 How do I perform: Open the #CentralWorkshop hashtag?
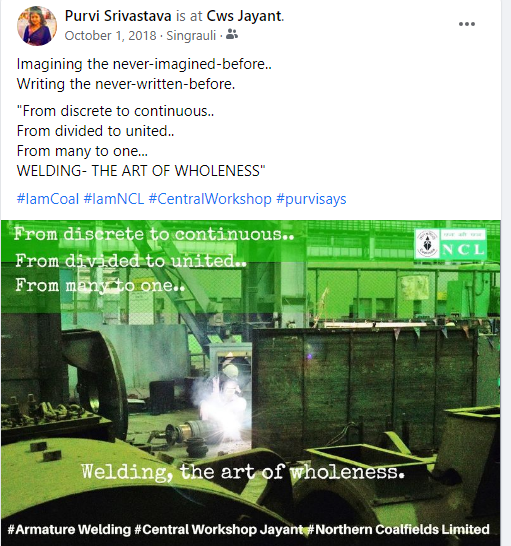coord(210,199)
